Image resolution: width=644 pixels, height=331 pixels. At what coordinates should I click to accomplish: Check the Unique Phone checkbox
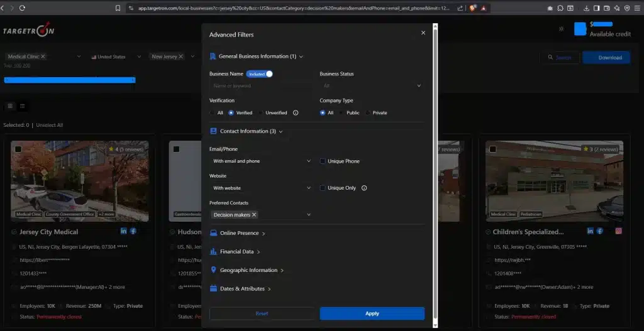pos(323,161)
